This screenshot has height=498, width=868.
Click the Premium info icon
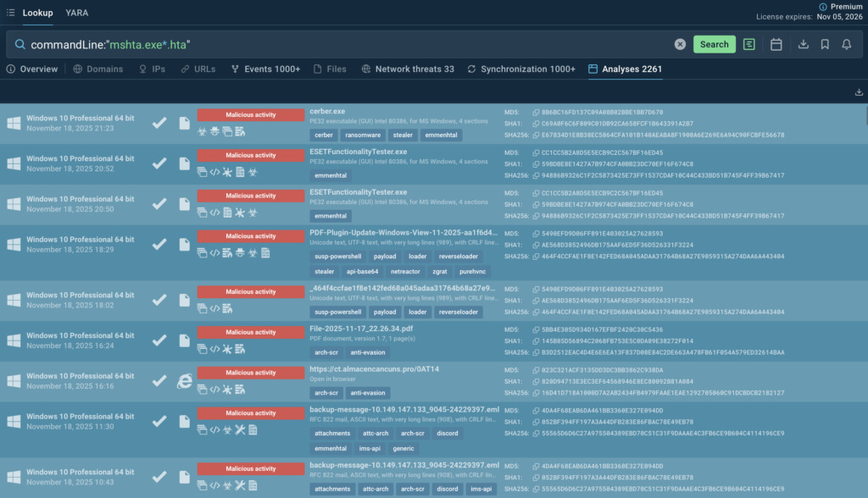(x=822, y=7)
